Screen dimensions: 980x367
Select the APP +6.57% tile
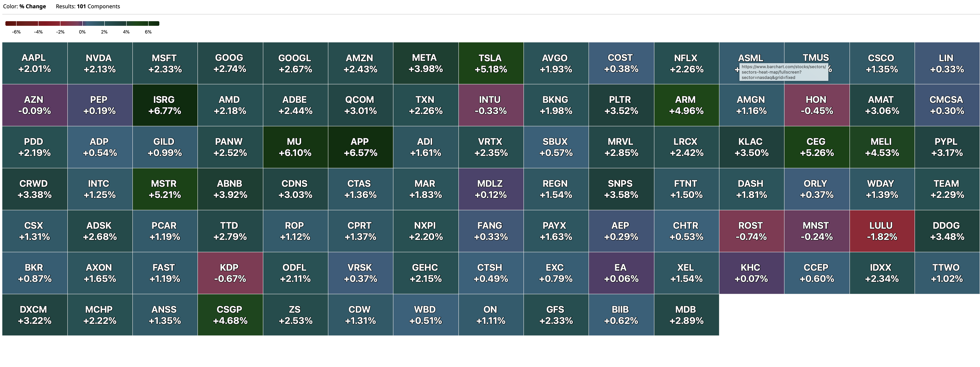point(360,147)
